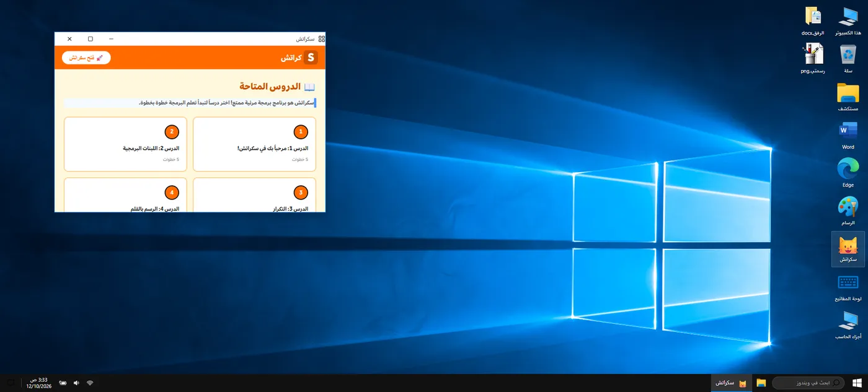Click the volume speaker tray icon
This screenshot has height=392, width=868.
click(x=76, y=383)
